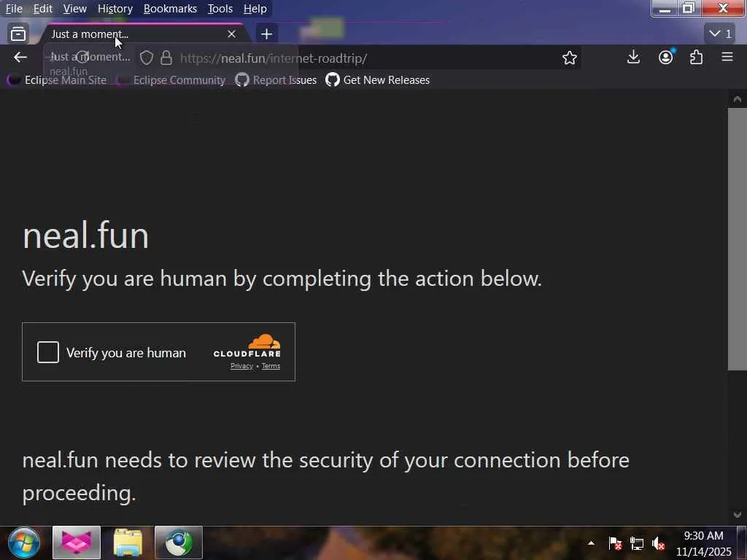Expand the list all tabs dropdown
Screen dimensions: 747x560
point(720,34)
